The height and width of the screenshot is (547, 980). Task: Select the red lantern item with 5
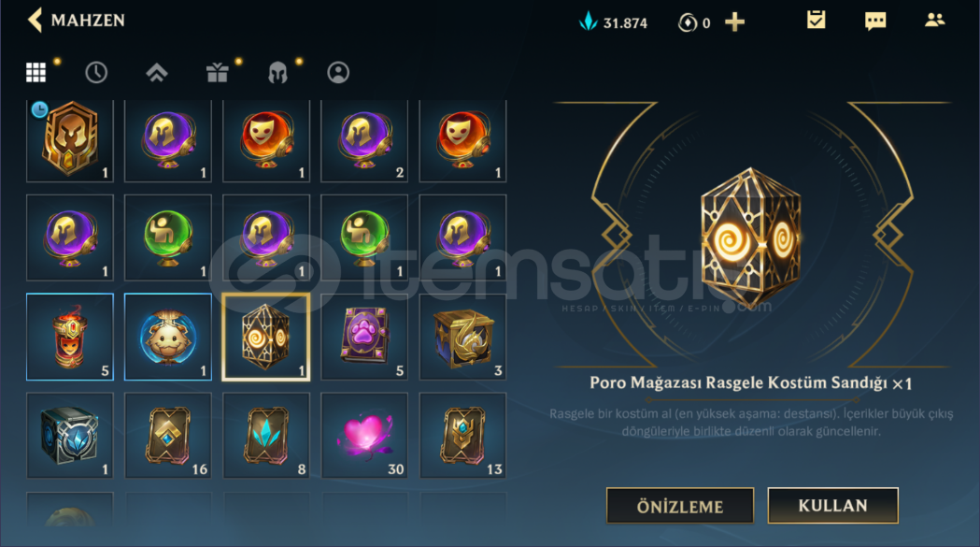(70, 337)
